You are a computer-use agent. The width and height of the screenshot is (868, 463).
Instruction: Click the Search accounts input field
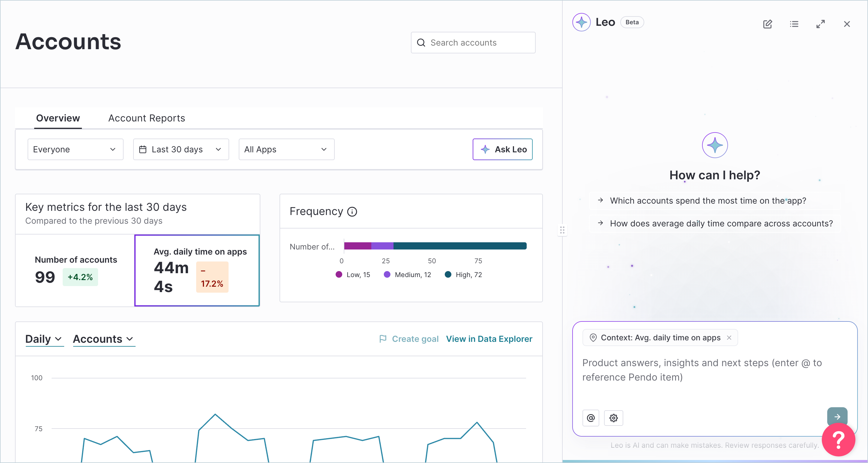(x=473, y=43)
